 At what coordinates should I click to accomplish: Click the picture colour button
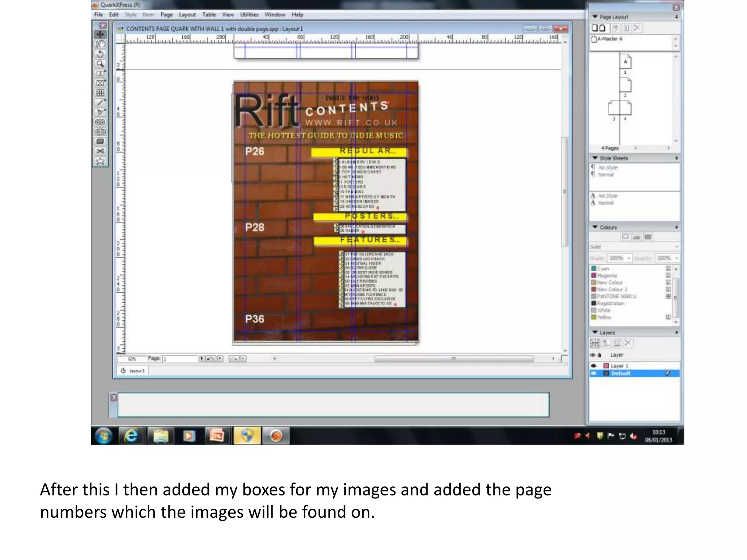[x=637, y=237]
